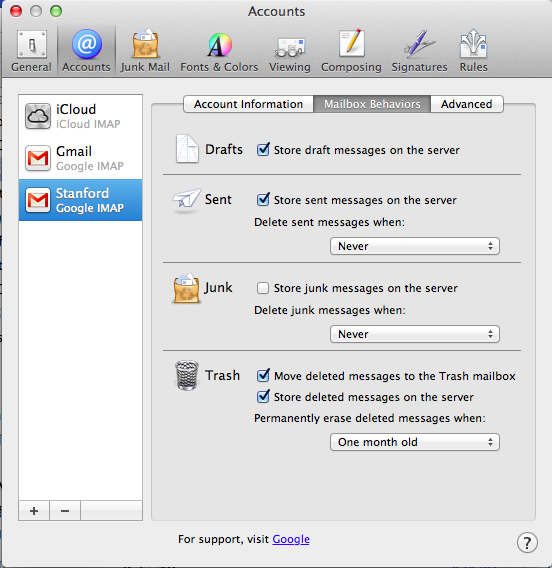The width and height of the screenshot is (552, 568).
Task: Switch to the Advanced tab
Action: [x=467, y=104]
